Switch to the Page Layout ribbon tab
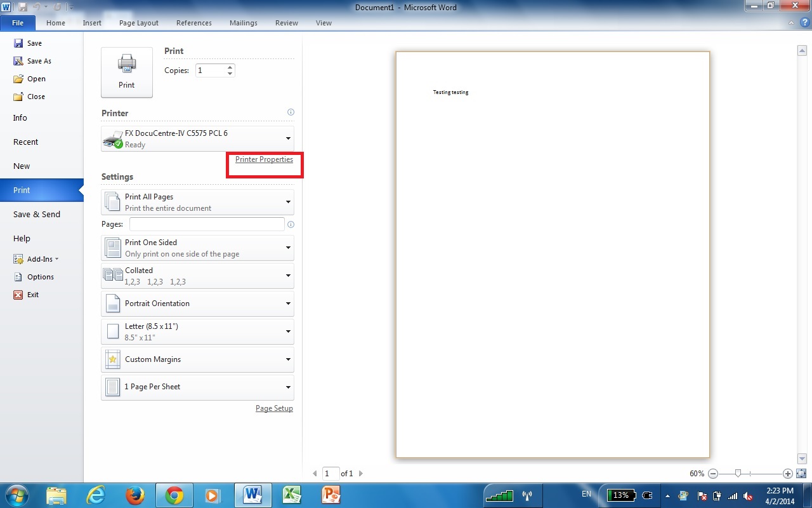This screenshot has width=812, height=508. click(138, 23)
